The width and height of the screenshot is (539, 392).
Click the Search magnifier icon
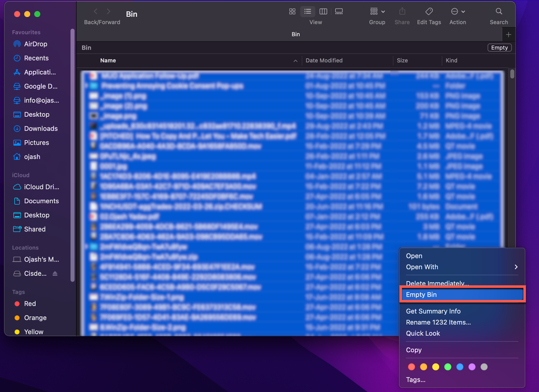[x=499, y=11]
